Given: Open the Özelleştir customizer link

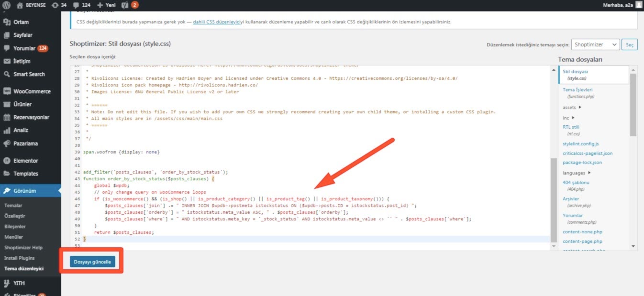Looking at the screenshot, I should 14,216.
